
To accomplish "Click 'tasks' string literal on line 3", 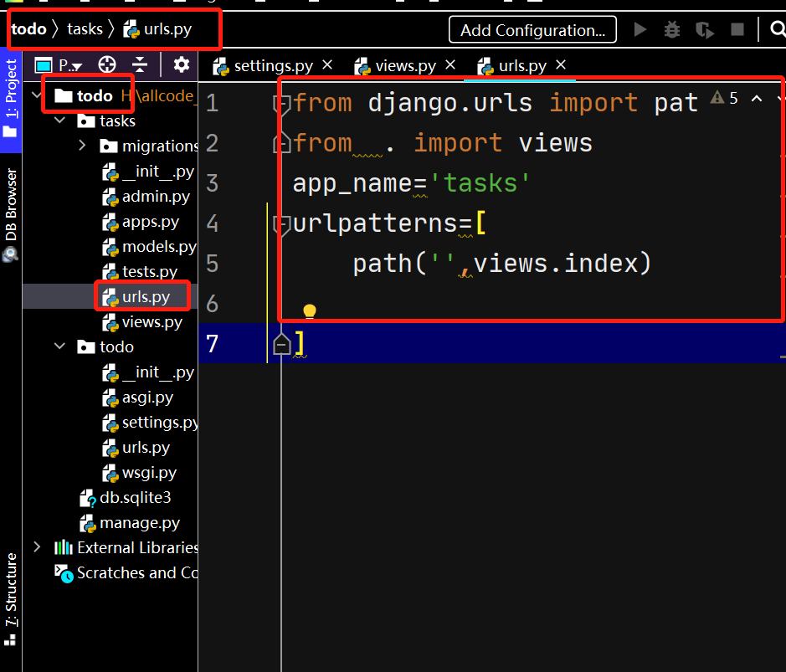I will pos(480,183).
